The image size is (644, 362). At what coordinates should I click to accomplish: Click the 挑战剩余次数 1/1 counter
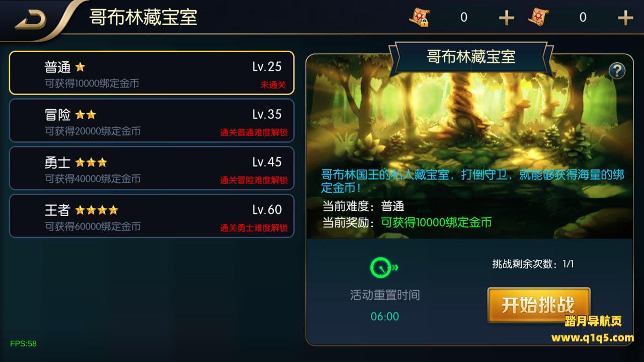[x=533, y=264]
